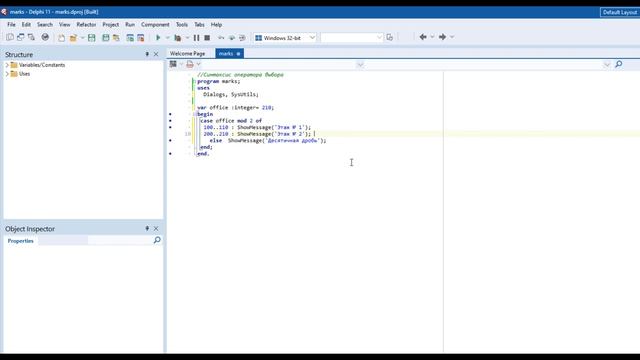This screenshot has width=640, height=360.
Task: Click Run Until Return debug icon
Action: tap(242, 38)
